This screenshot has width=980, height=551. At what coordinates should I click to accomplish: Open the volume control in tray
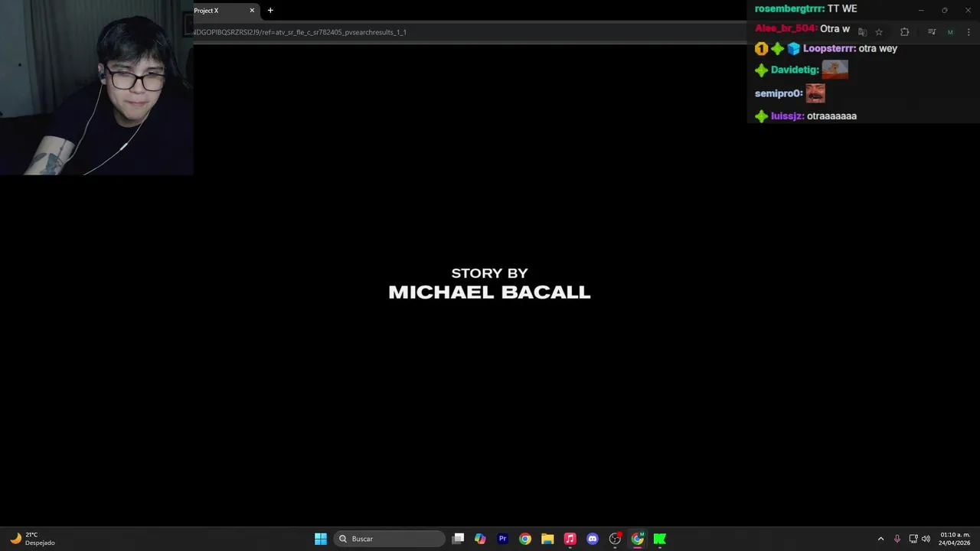click(x=926, y=539)
